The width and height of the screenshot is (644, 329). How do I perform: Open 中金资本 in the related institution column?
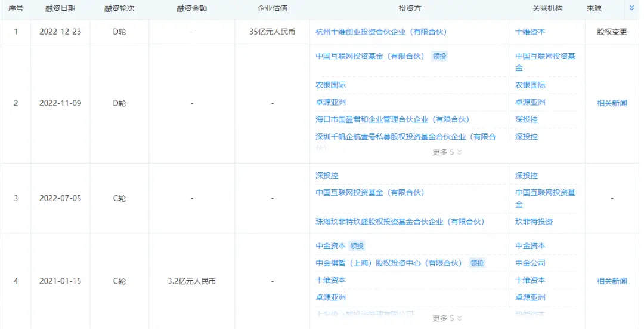[x=530, y=246]
